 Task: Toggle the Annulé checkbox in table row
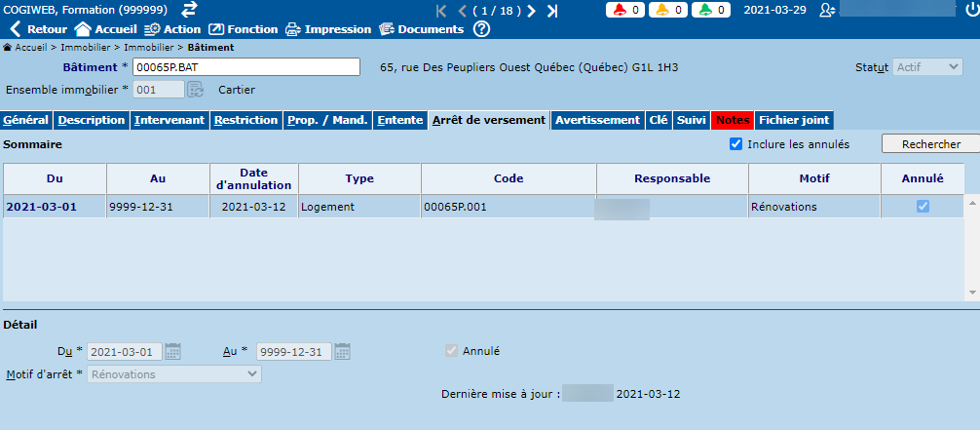pyautogui.click(x=923, y=207)
